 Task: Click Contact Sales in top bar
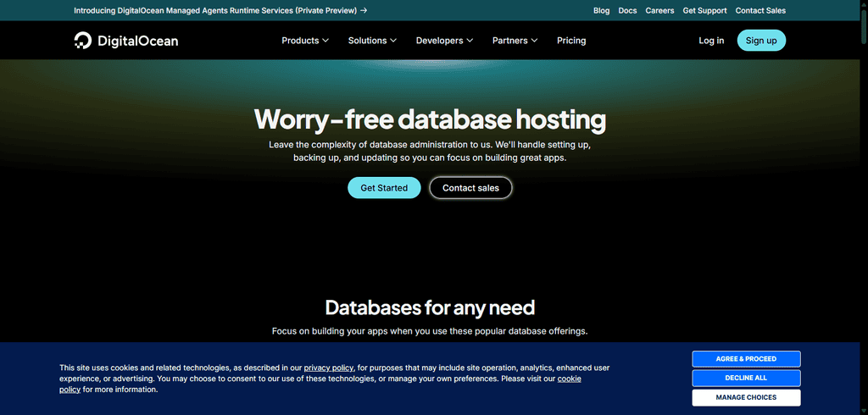click(x=760, y=10)
